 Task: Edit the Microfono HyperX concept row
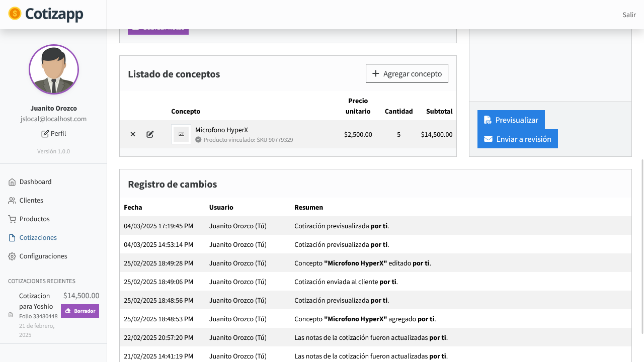pos(150,134)
